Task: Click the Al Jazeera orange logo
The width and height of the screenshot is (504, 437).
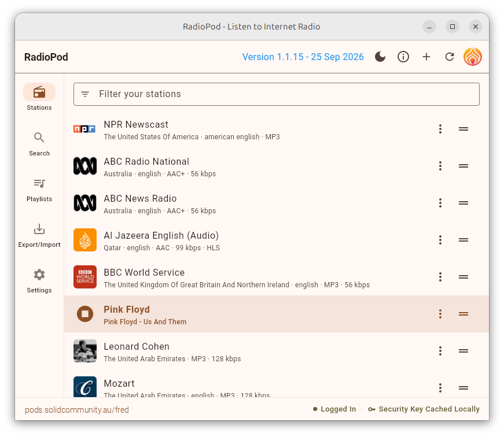Action: coord(85,240)
